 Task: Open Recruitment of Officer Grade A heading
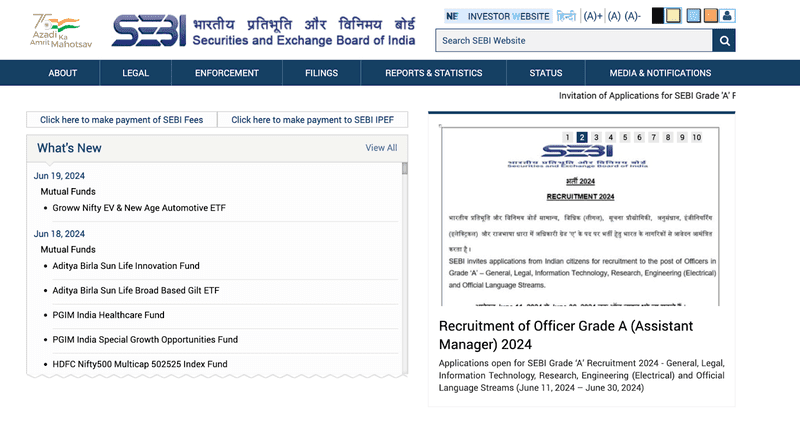(566, 335)
